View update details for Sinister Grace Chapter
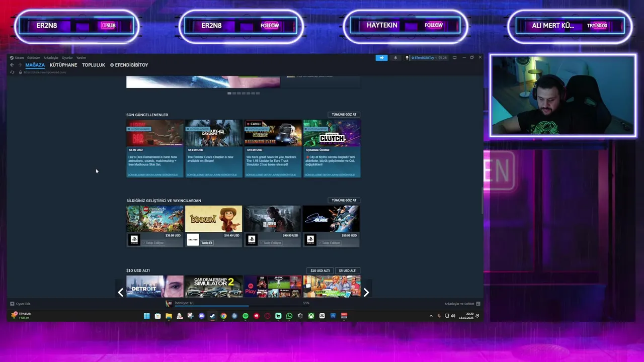 point(212,174)
